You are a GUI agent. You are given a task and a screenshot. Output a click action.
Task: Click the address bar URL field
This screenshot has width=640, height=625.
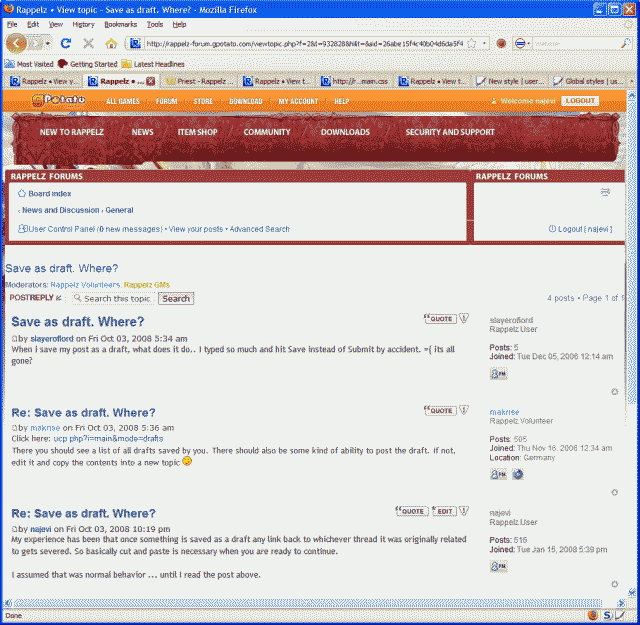click(304, 43)
